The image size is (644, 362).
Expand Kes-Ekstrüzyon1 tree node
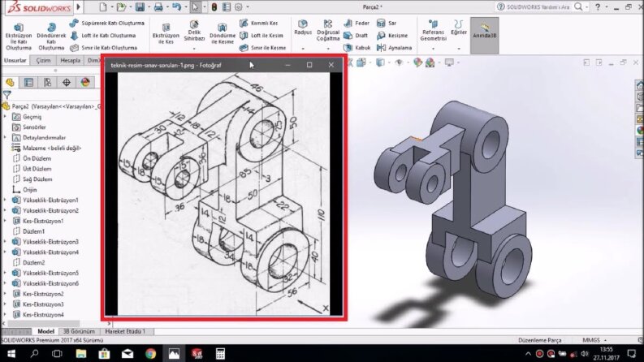pos(5,221)
